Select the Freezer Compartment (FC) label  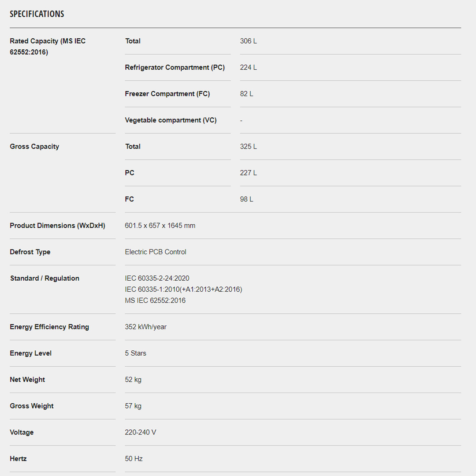[167, 94]
